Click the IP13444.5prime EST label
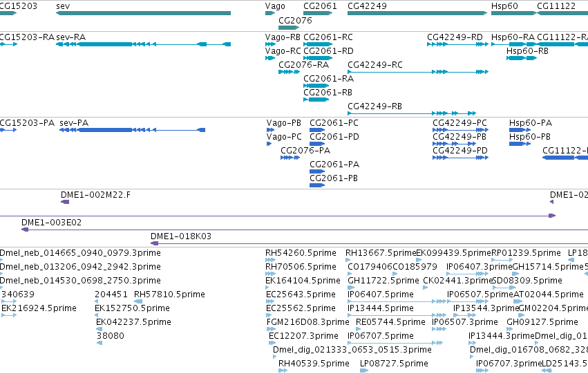This screenshot has height=374, width=588. coord(381,309)
